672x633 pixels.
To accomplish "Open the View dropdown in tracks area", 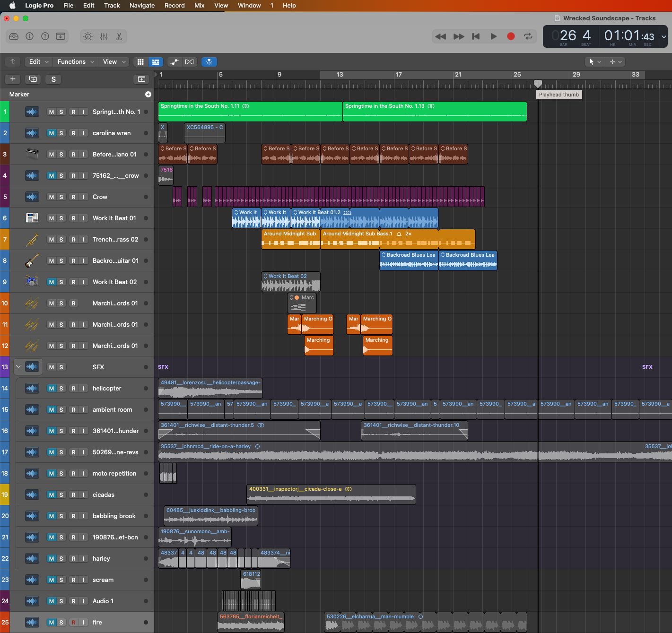I will [x=115, y=62].
